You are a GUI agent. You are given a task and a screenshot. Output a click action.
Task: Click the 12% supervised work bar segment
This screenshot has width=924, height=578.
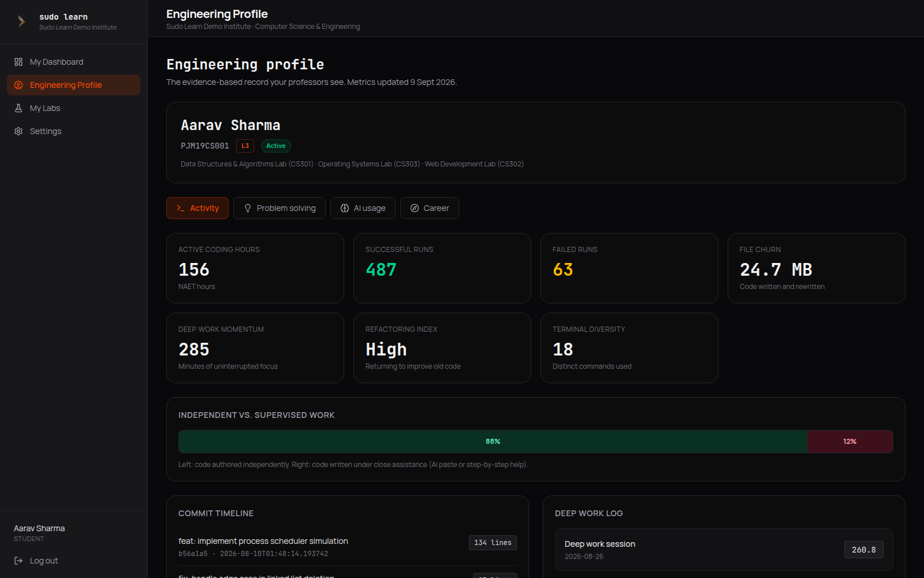pos(850,442)
